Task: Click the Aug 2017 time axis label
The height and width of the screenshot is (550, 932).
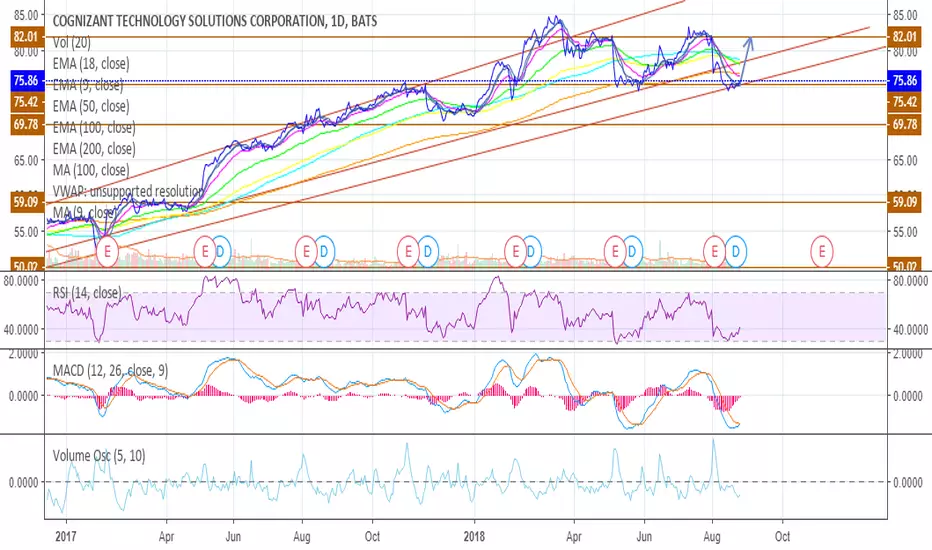Action: point(302,536)
